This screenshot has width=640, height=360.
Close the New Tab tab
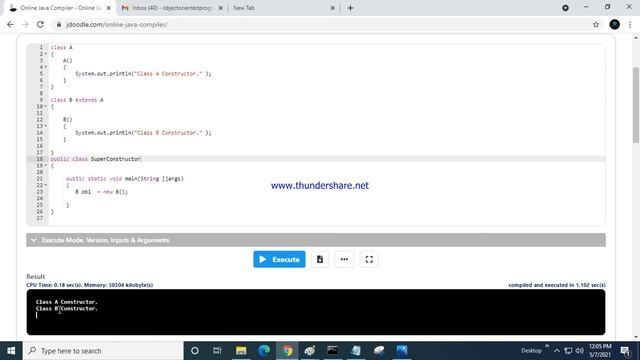coord(332,8)
